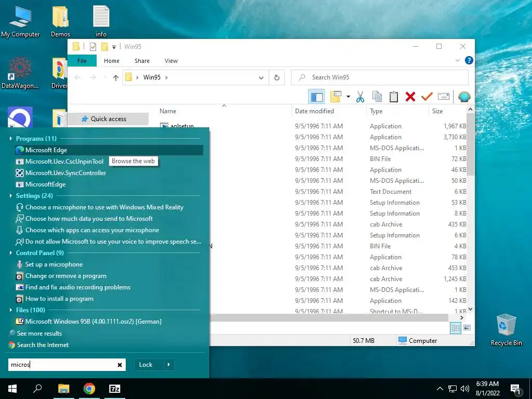Launch Microsoft Edge from search results
Screen dimensions: 532x399
[x=109, y=150]
